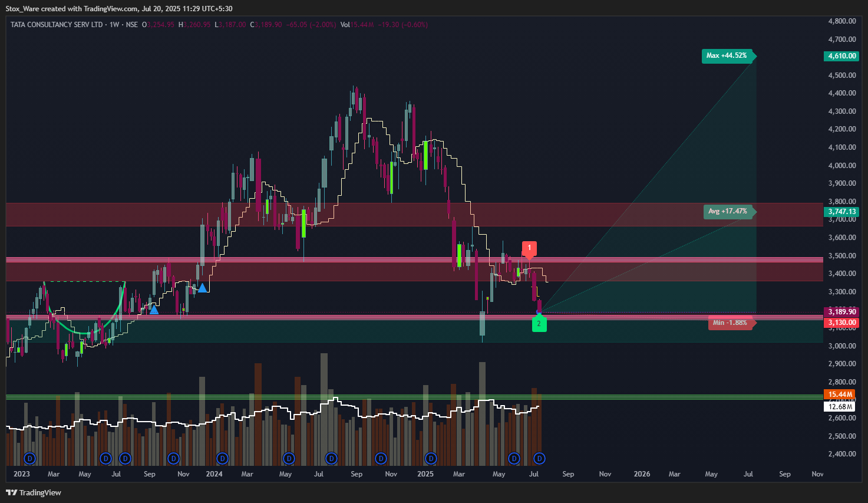Click 2,600.00 on the price axis
Viewport: 868px width, 503px height.
coord(842,418)
